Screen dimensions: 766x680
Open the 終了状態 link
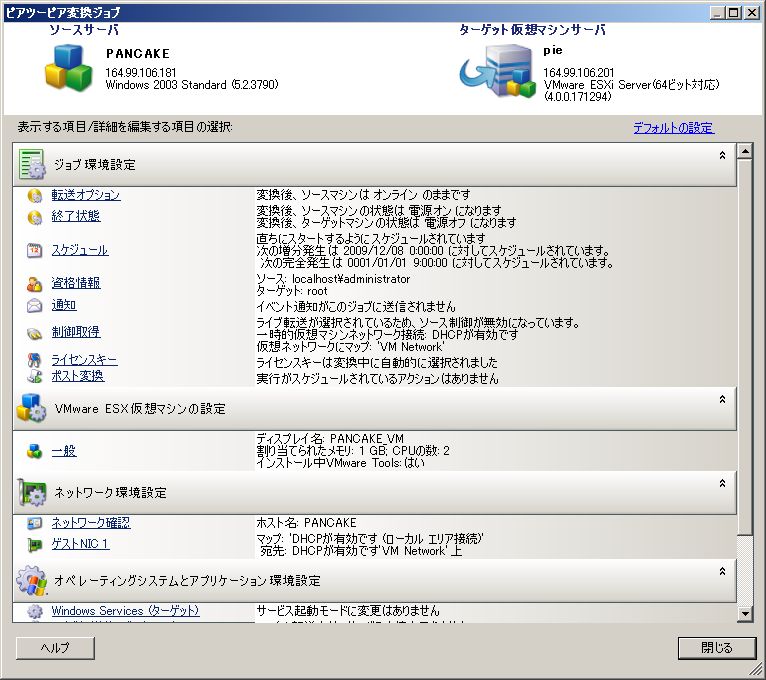coord(76,216)
